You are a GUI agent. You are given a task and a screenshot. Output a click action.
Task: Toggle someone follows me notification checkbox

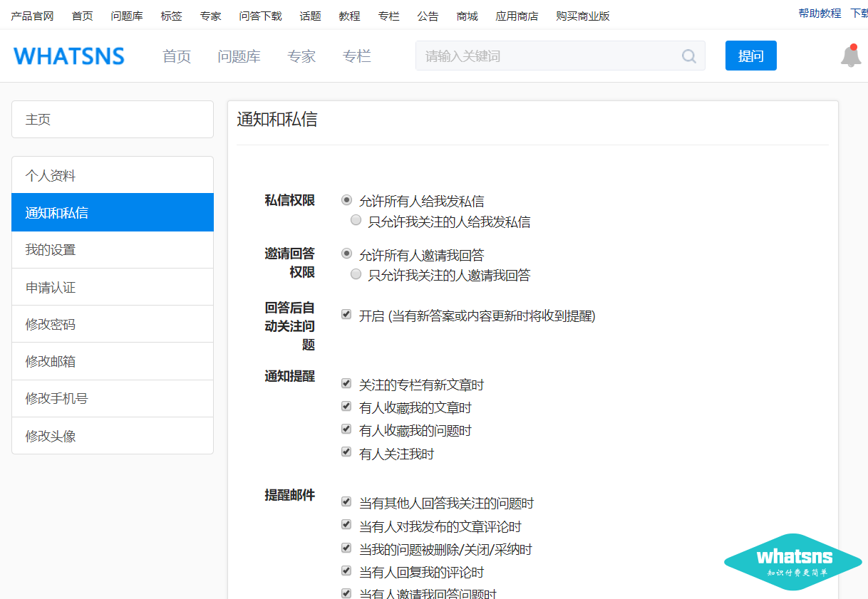click(x=347, y=452)
